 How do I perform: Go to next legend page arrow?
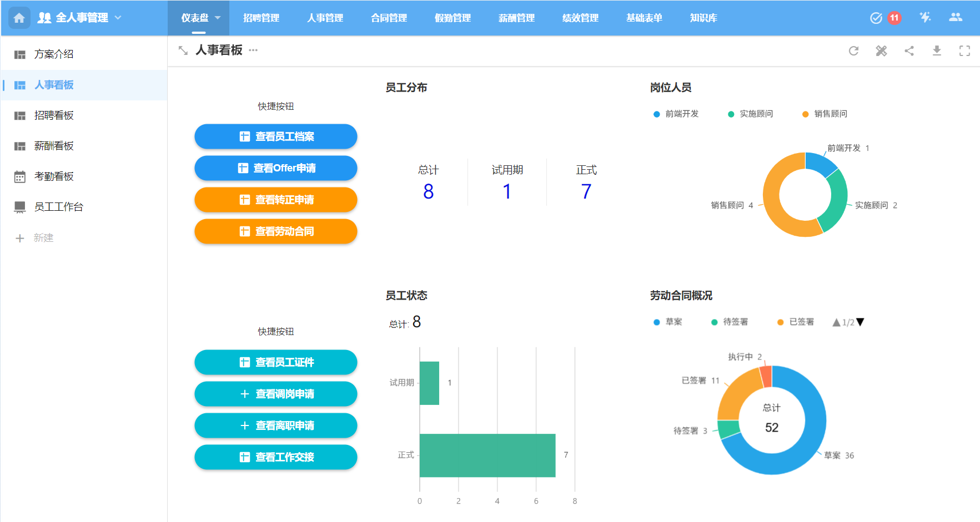(x=860, y=322)
